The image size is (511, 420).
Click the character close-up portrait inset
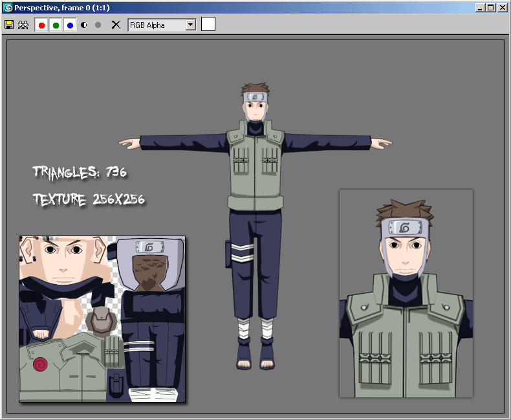click(406, 293)
